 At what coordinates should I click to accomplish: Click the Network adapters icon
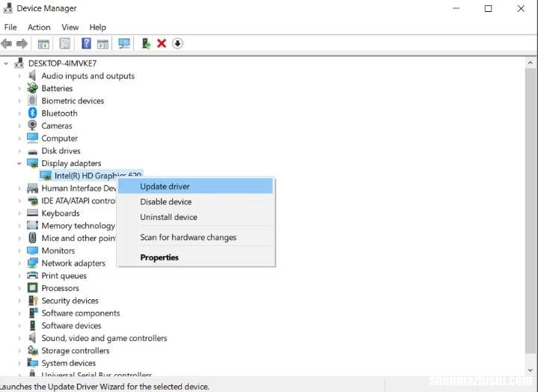pyautogui.click(x=32, y=263)
